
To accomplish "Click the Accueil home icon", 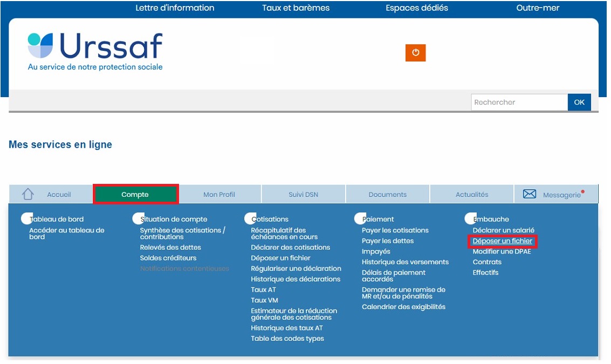I will coord(28,194).
